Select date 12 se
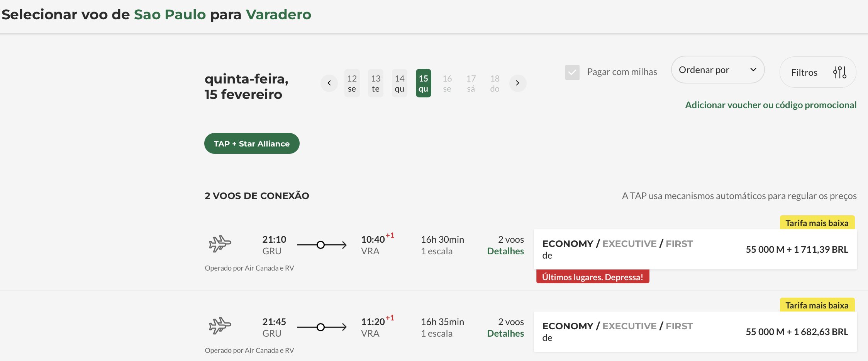The width and height of the screenshot is (868, 361). coord(352,83)
